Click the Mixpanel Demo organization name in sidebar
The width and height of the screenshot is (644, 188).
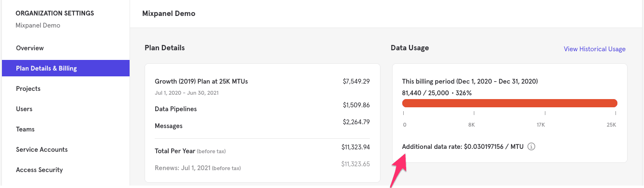38,25
